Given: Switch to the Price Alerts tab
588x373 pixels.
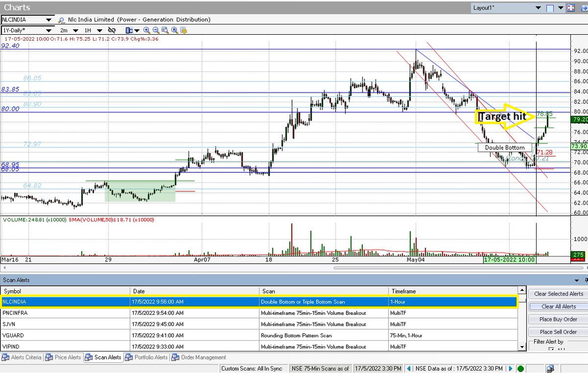Looking at the screenshot, I should (x=63, y=357).
